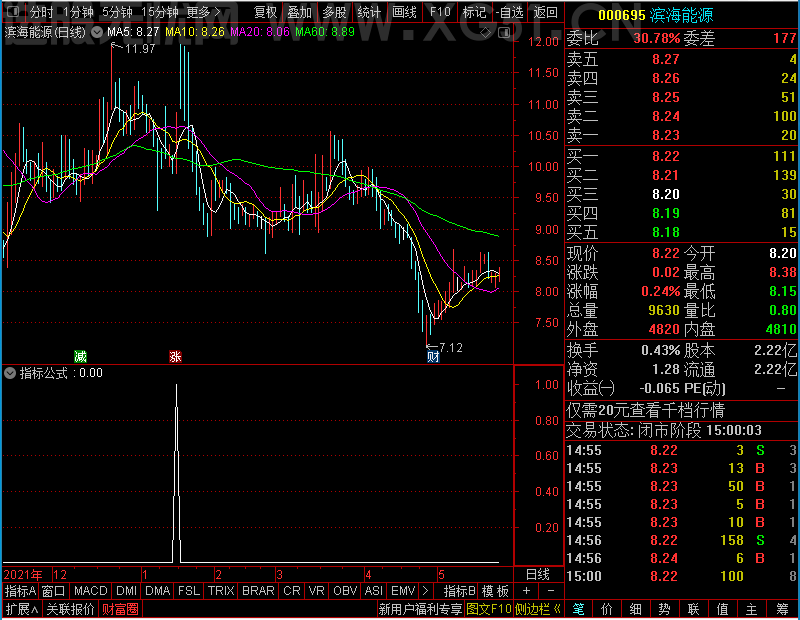Show more indicators with right arrow
Screen dimensions: 800x620
pos(426,591)
